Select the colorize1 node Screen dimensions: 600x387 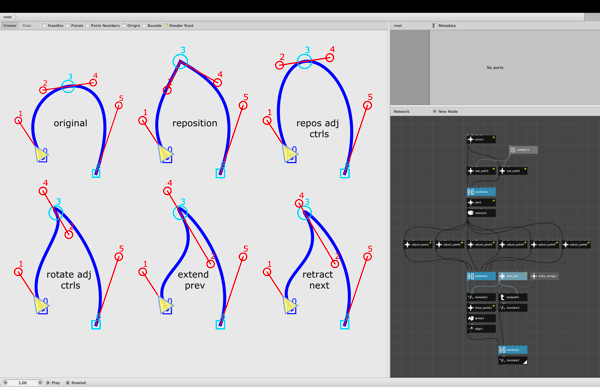coord(481,213)
